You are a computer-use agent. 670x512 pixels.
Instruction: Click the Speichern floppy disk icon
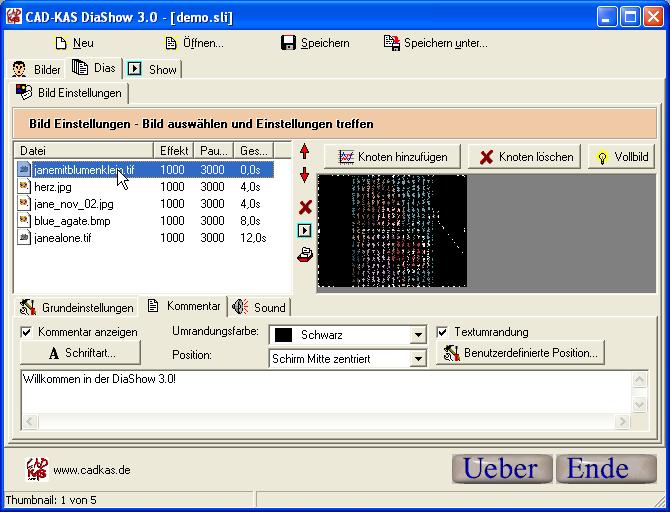288,43
